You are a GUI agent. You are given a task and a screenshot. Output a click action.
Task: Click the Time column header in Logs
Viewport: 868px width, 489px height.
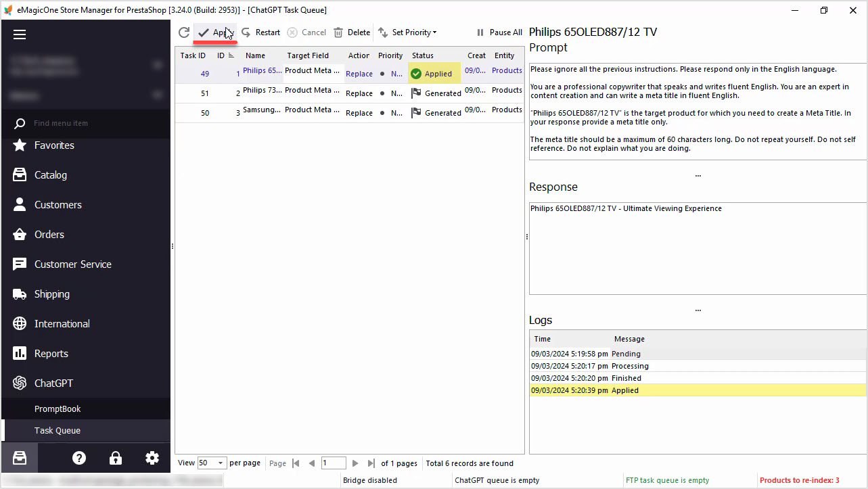(570, 339)
